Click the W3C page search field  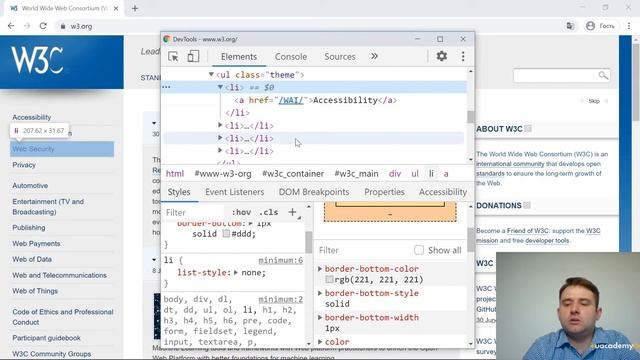556,76
